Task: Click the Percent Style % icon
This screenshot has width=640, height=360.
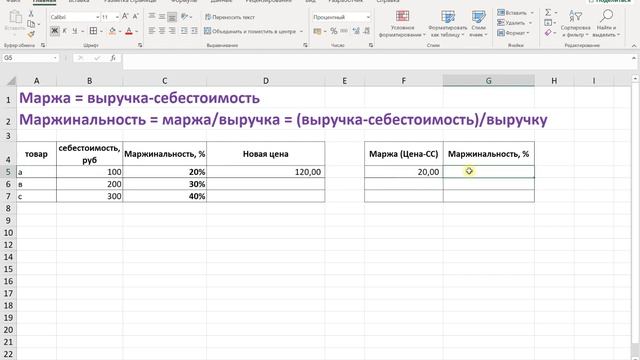Action: point(334,31)
